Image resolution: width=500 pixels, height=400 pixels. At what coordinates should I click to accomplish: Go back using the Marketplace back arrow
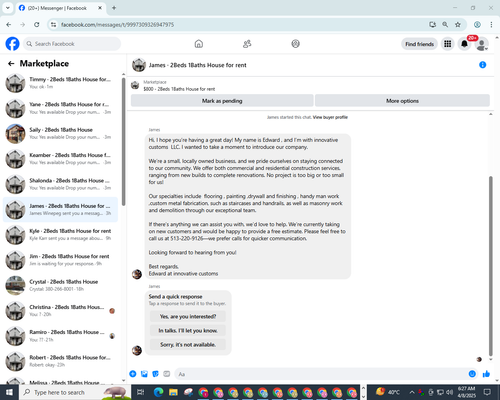pyautogui.click(x=11, y=63)
